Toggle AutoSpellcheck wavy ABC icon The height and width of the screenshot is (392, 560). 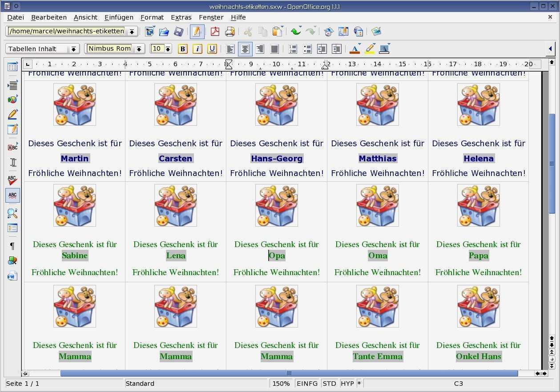pos(12,195)
